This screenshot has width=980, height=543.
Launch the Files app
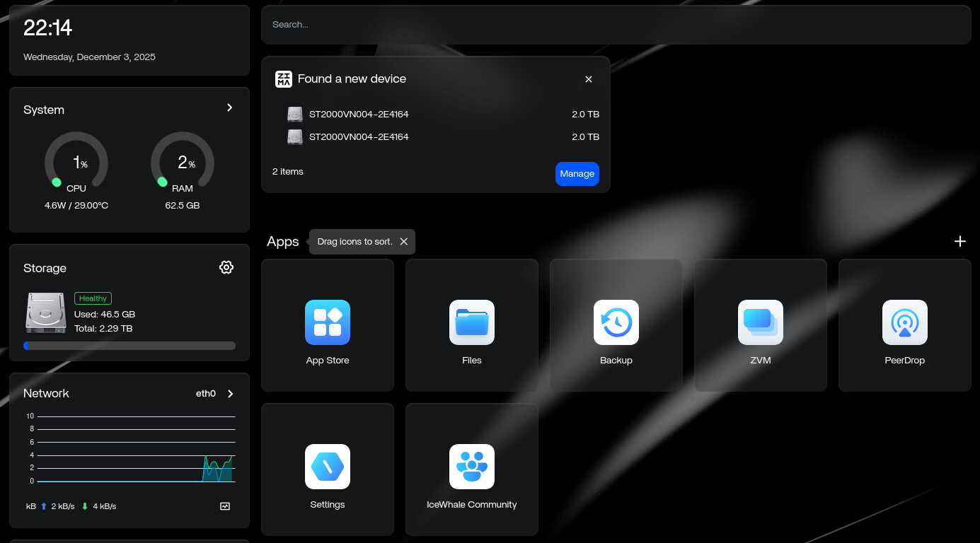[472, 322]
